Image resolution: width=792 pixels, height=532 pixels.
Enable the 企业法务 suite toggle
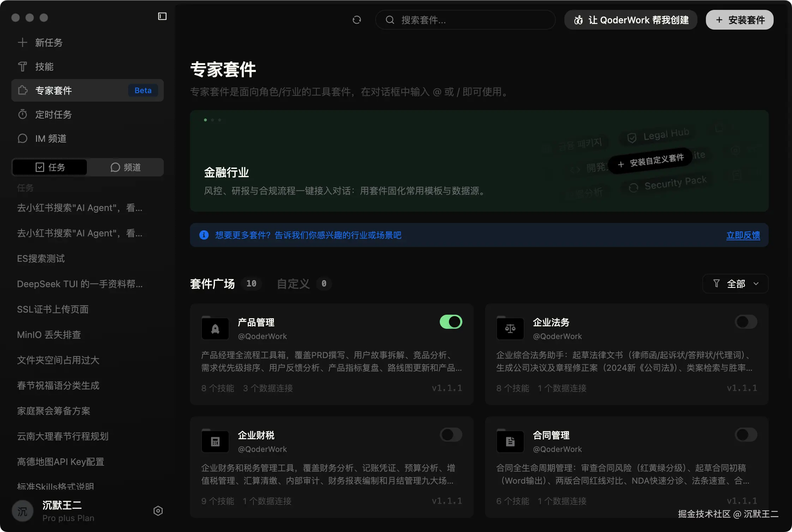tap(746, 322)
